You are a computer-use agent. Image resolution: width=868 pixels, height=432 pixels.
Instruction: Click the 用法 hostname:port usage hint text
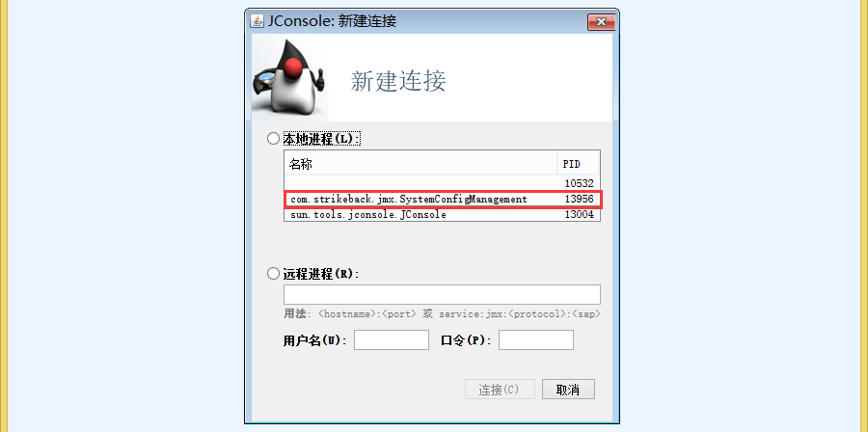(443, 313)
